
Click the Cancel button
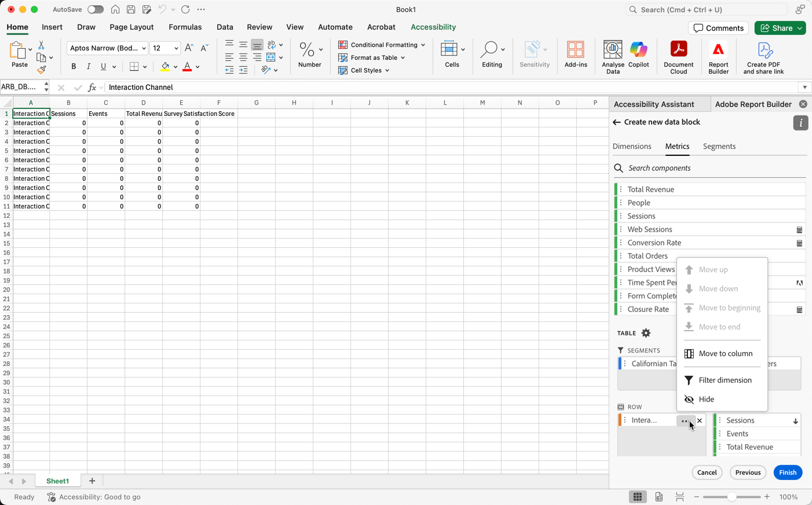coord(707,473)
